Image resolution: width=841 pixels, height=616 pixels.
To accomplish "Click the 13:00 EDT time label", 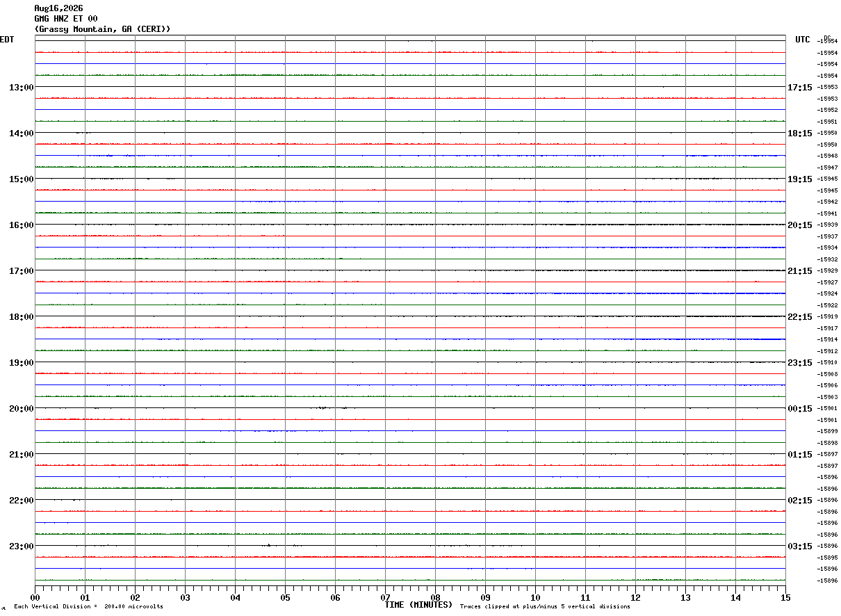I will 21,87.
